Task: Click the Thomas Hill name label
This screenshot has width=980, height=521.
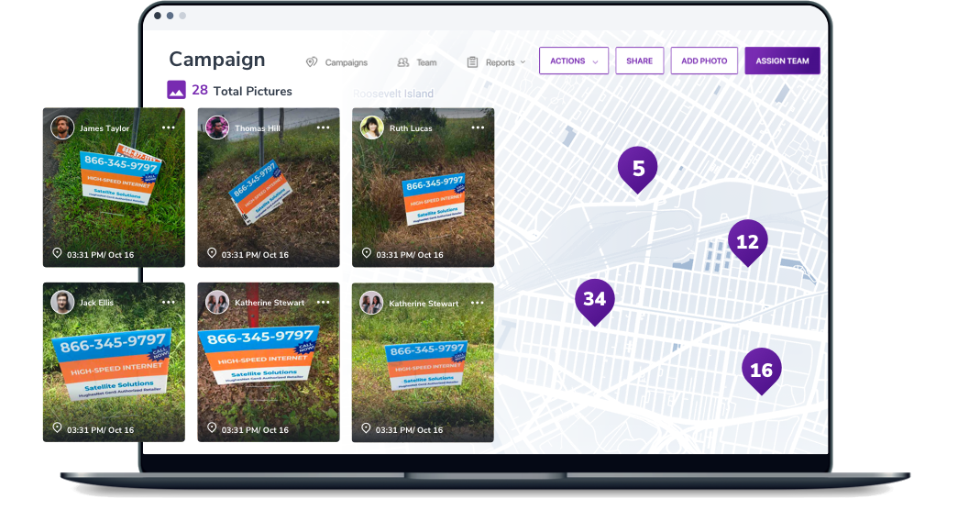Action: coord(258,128)
